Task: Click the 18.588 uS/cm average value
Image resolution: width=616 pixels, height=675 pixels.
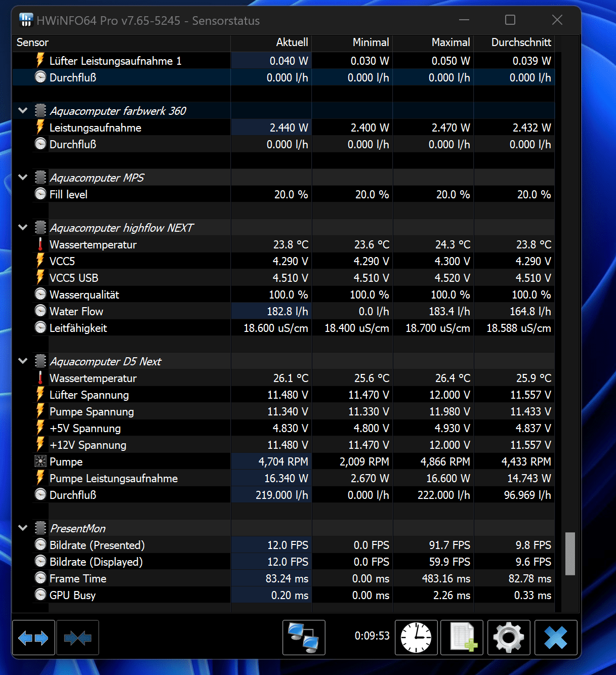Action: click(x=518, y=328)
